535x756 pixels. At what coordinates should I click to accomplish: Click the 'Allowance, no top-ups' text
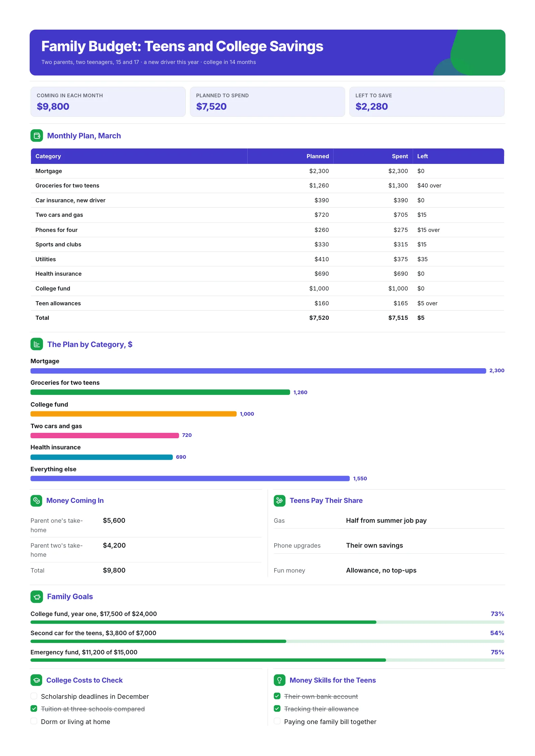point(381,570)
